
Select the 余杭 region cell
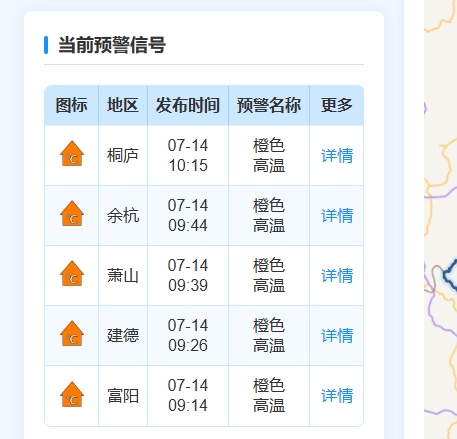coord(123,216)
